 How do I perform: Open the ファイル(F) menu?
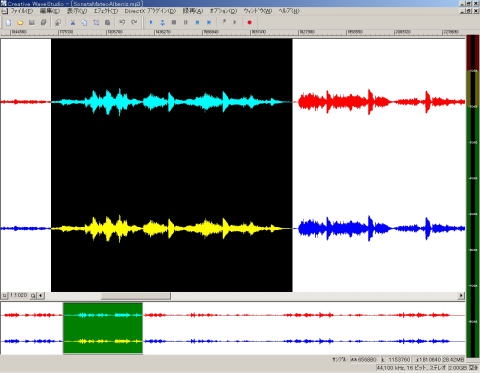pyautogui.click(x=22, y=11)
